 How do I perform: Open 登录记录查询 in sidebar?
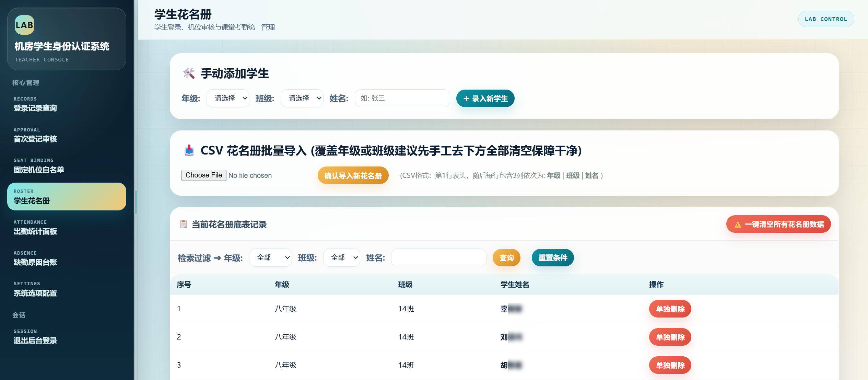67,104
